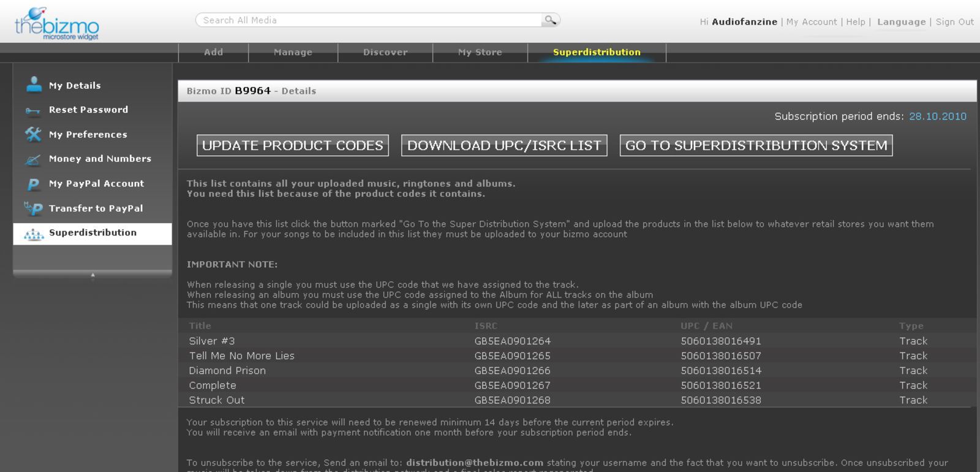Collapse sidebar with the up arrow
The height and width of the screenshot is (472, 980).
[92, 275]
